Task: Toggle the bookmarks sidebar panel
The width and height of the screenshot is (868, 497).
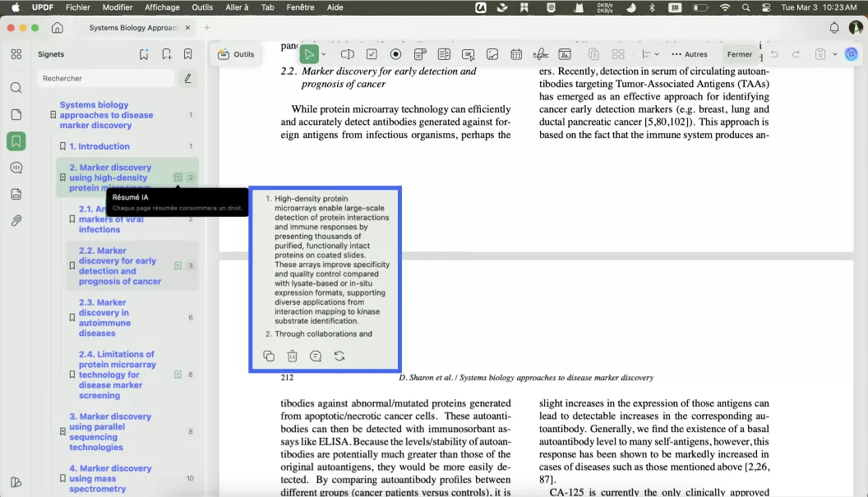Action: click(x=16, y=141)
